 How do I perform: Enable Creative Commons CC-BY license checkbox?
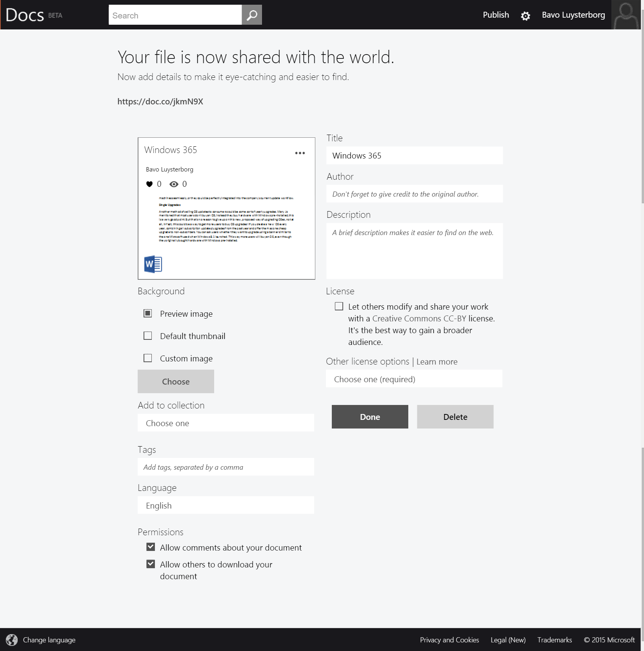pyautogui.click(x=339, y=306)
